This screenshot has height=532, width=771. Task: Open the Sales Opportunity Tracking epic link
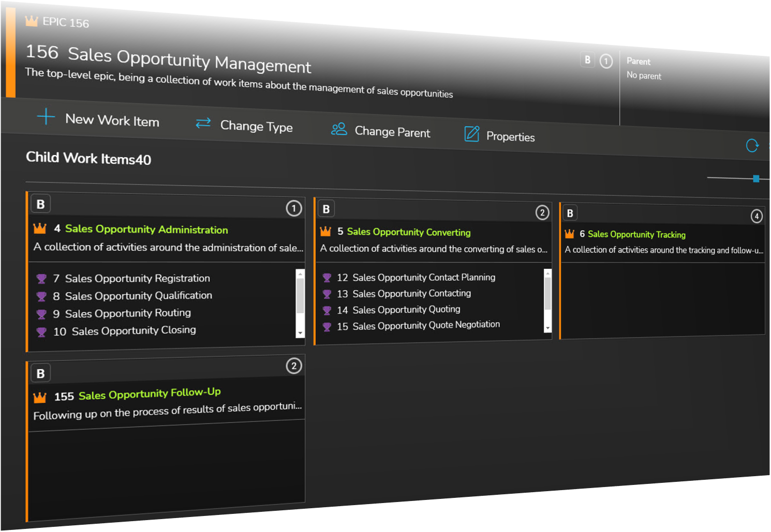(636, 235)
